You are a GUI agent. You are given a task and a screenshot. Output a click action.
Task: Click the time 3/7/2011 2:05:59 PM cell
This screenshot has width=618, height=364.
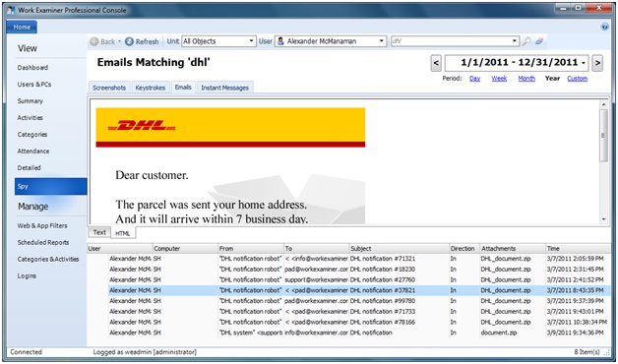click(x=576, y=259)
